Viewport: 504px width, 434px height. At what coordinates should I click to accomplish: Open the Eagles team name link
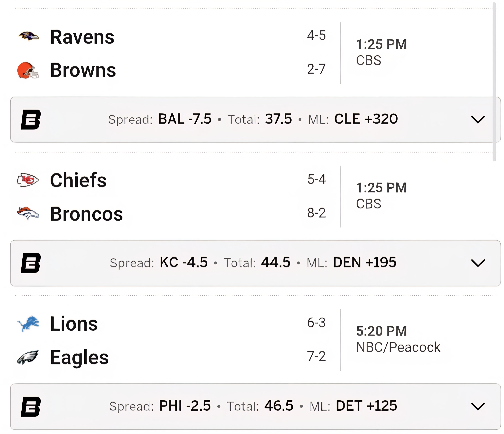pyautogui.click(x=79, y=357)
